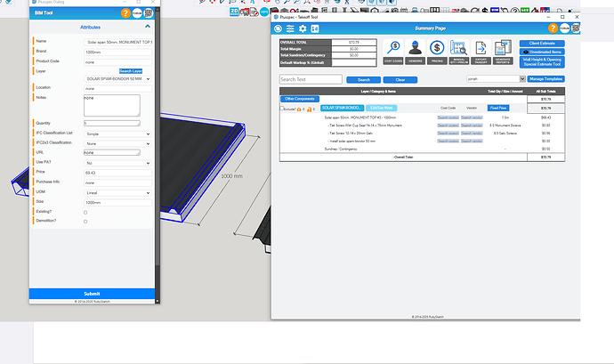Screen dimensions: 614x364
Task: Click the Notes text area
Action: pyautogui.click(x=112, y=105)
